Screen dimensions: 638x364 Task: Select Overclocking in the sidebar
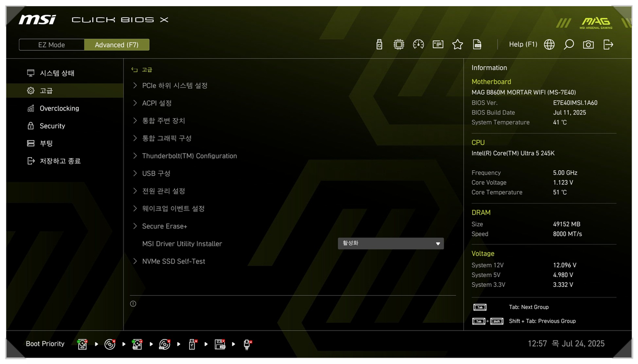click(59, 108)
